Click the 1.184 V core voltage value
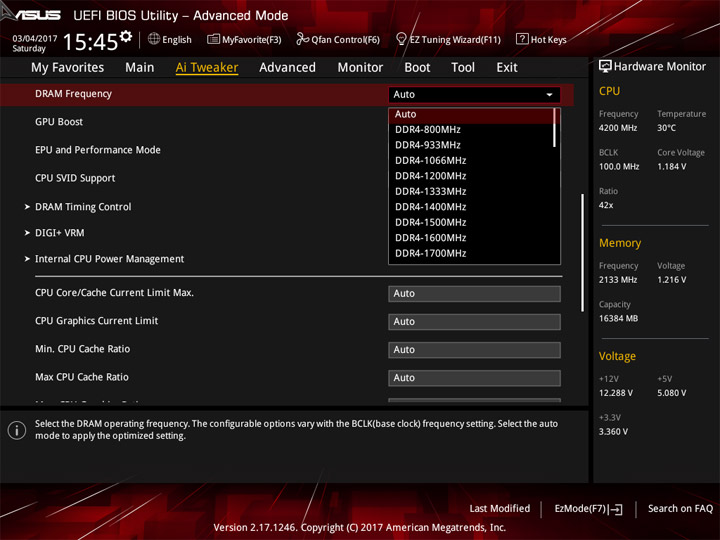This screenshot has width=720, height=540. coord(671,167)
